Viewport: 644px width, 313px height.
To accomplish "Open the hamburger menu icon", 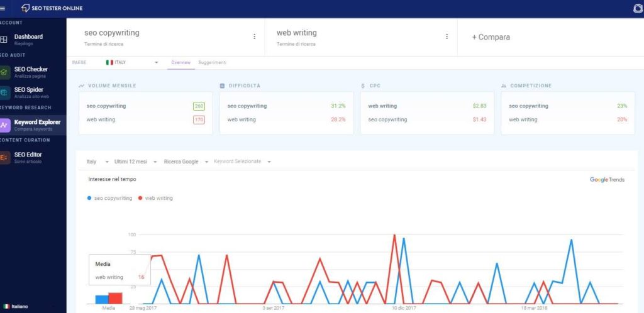I will [x=3, y=8].
